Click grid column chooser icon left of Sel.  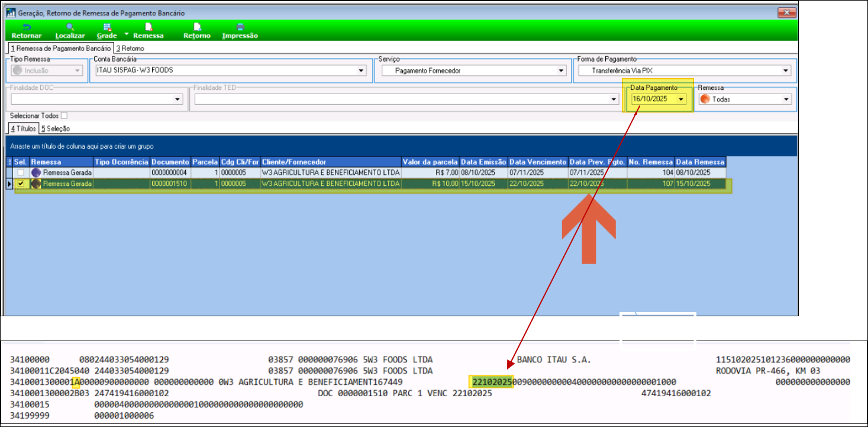(9, 162)
